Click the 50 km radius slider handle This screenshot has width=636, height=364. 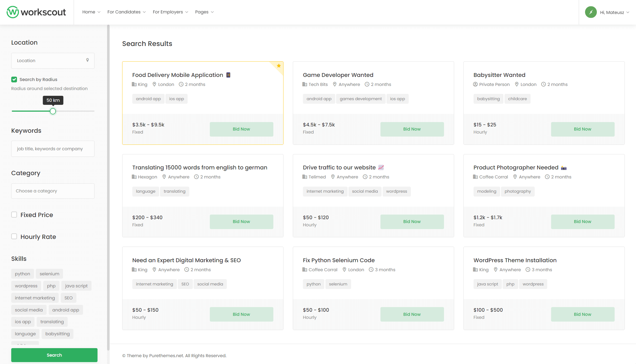(x=53, y=111)
